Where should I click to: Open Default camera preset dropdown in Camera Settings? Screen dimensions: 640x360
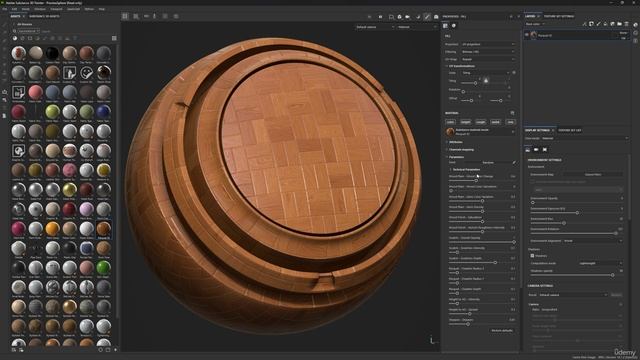pos(573,295)
